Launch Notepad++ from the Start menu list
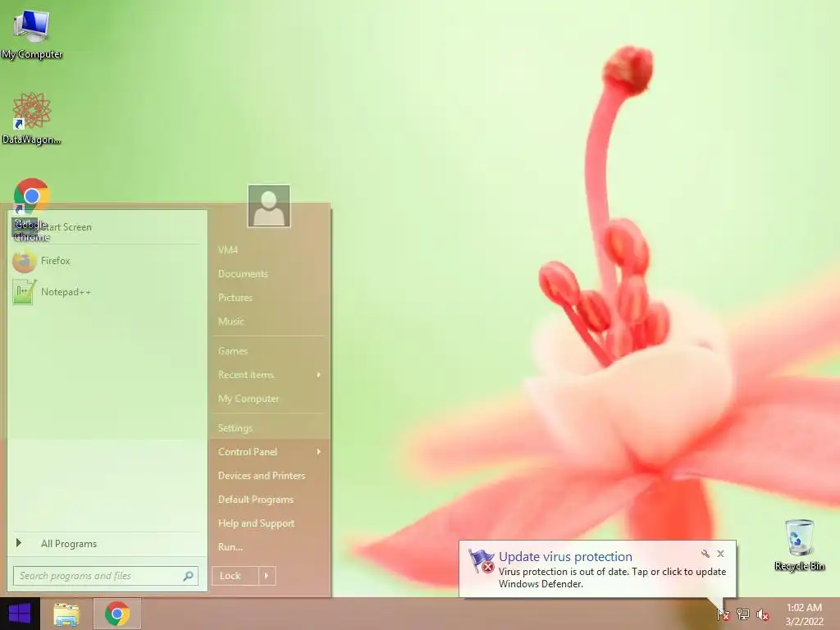The height and width of the screenshot is (630, 840). 107,292
